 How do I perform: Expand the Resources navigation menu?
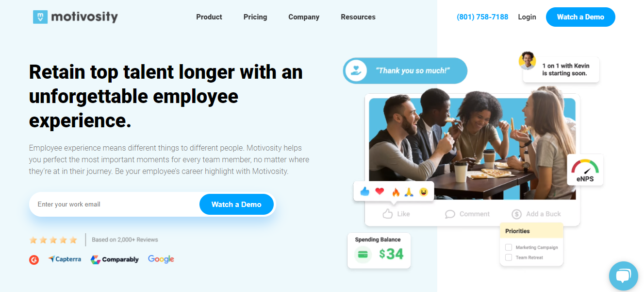358,17
